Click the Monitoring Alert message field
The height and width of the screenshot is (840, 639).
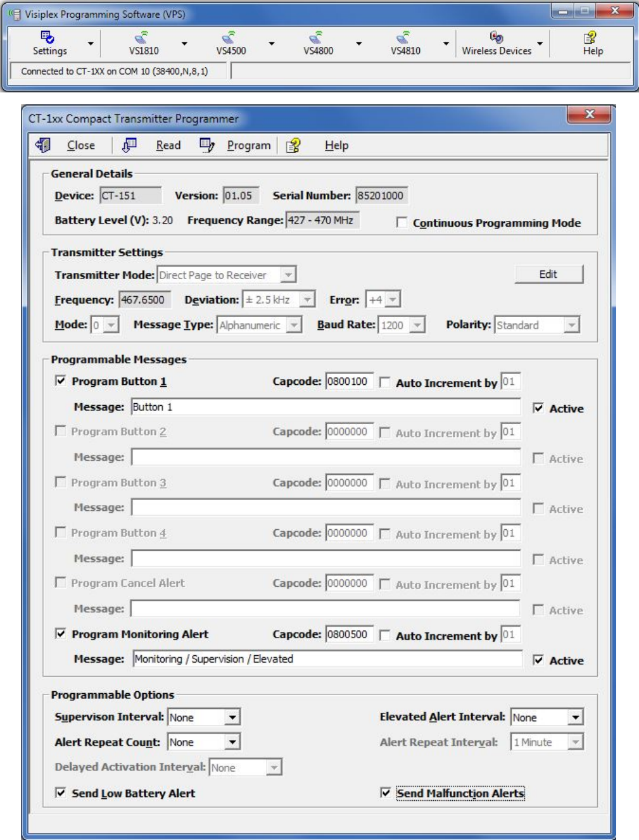(x=327, y=658)
